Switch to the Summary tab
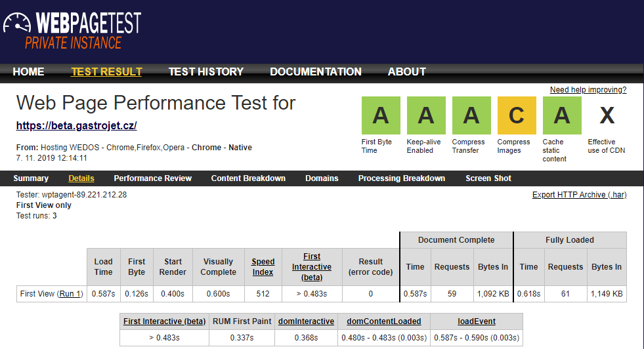 click(31, 178)
